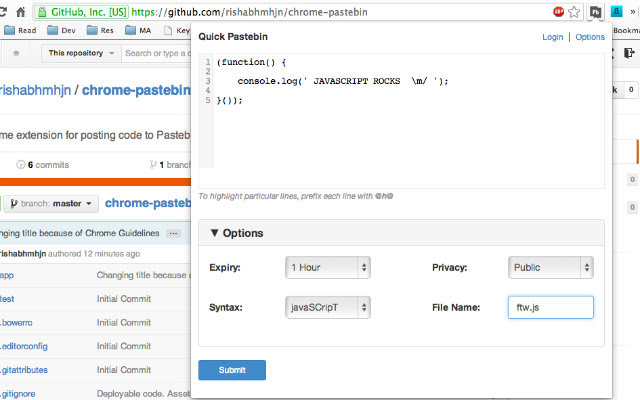Submit the paste
Image resolution: width=640 pixels, height=400 pixels.
[x=232, y=370]
